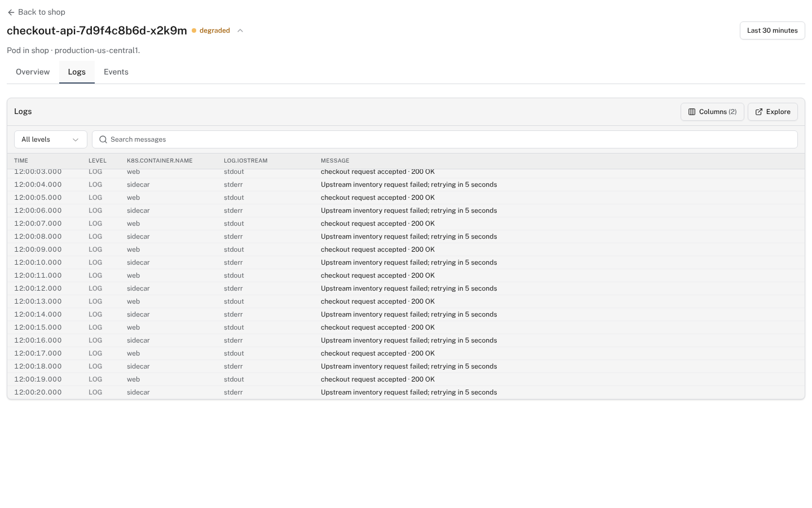Switch to the Overview tab
The image size is (812, 508).
(x=33, y=72)
